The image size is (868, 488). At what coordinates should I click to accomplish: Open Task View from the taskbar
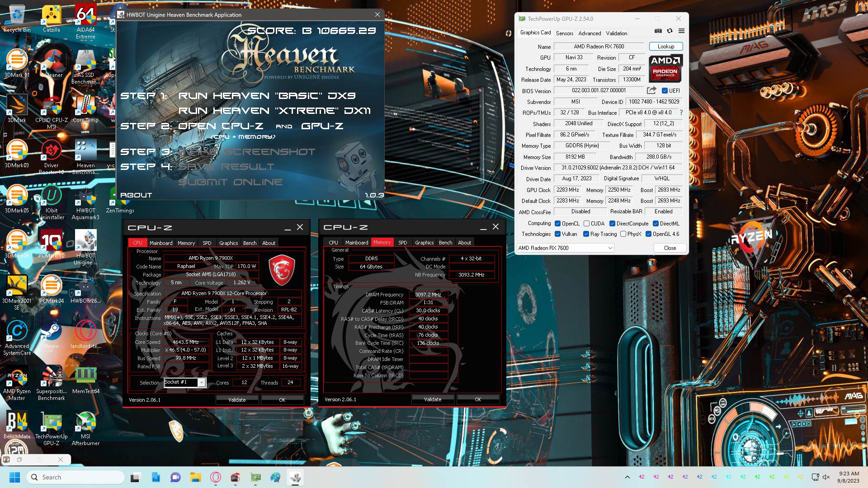click(x=136, y=477)
